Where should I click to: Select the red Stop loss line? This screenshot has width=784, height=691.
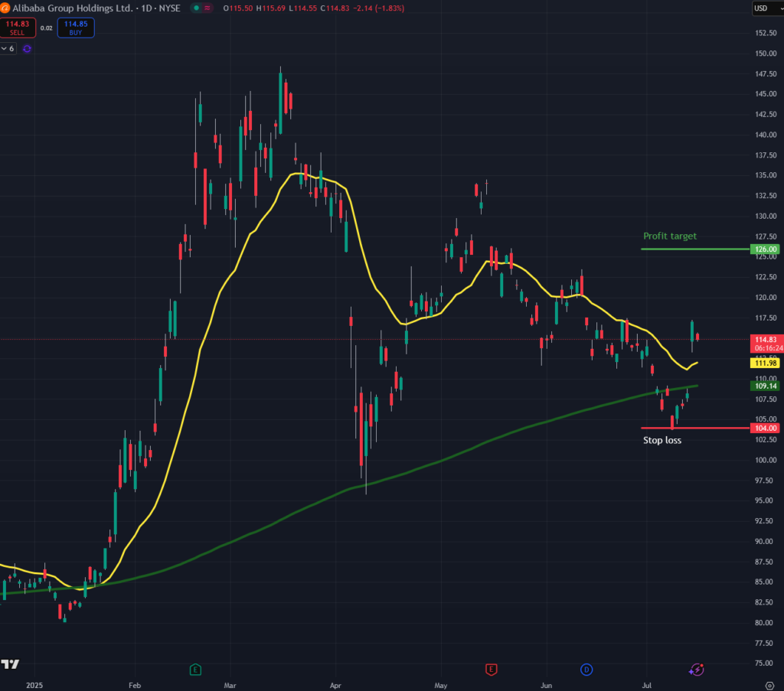695,429
